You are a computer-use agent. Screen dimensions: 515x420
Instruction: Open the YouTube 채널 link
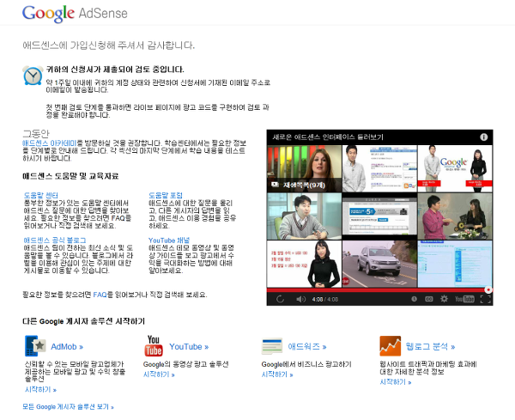169,240
